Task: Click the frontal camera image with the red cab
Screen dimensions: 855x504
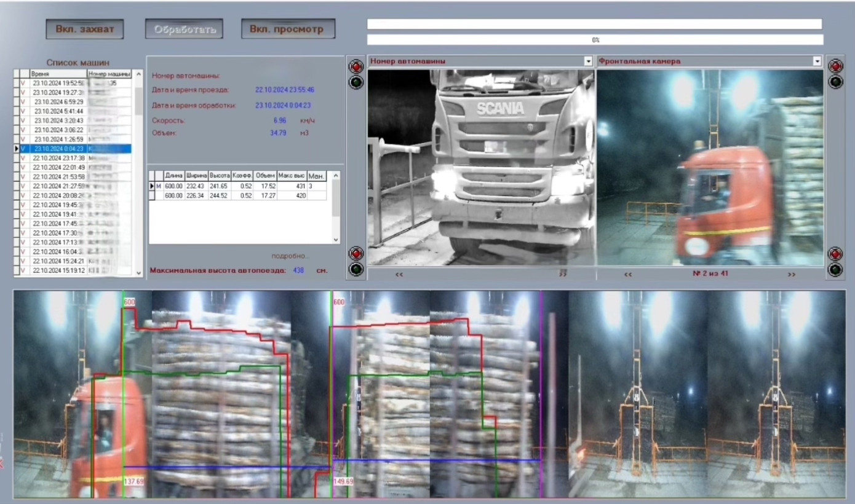Action: pyautogui.click(x=710, y=167)
